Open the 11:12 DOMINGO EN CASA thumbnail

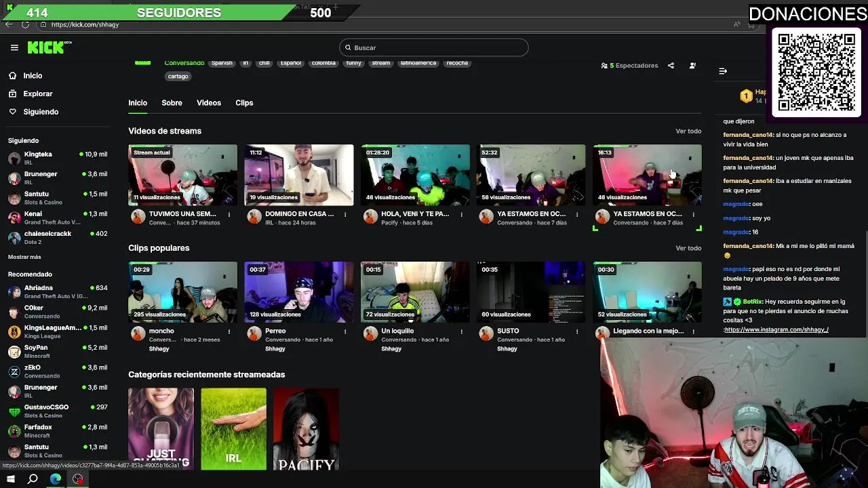click(299, 175)
